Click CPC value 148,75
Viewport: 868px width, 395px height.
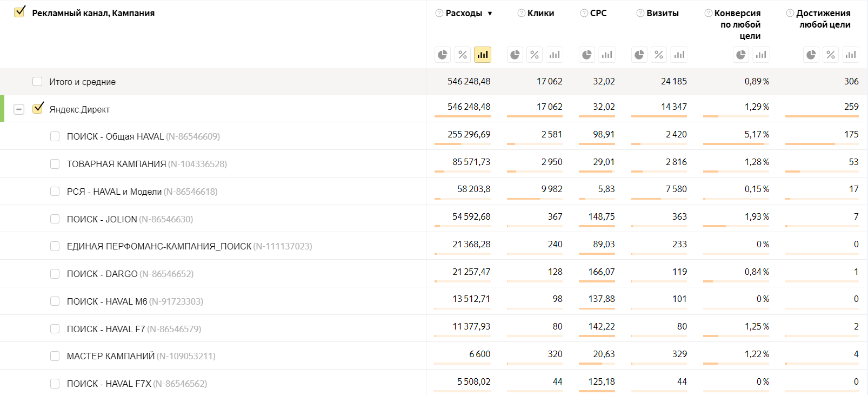click(x=601, y=216)
